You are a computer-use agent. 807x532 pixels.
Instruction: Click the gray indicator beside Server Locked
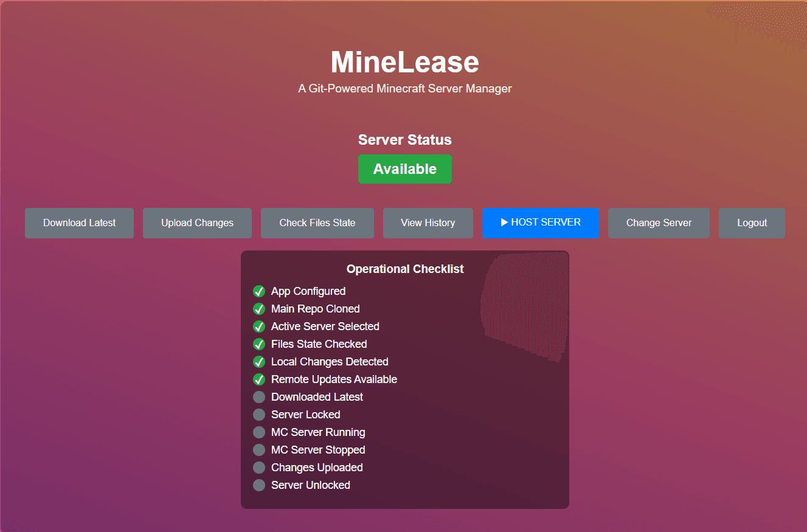(259, 414)
